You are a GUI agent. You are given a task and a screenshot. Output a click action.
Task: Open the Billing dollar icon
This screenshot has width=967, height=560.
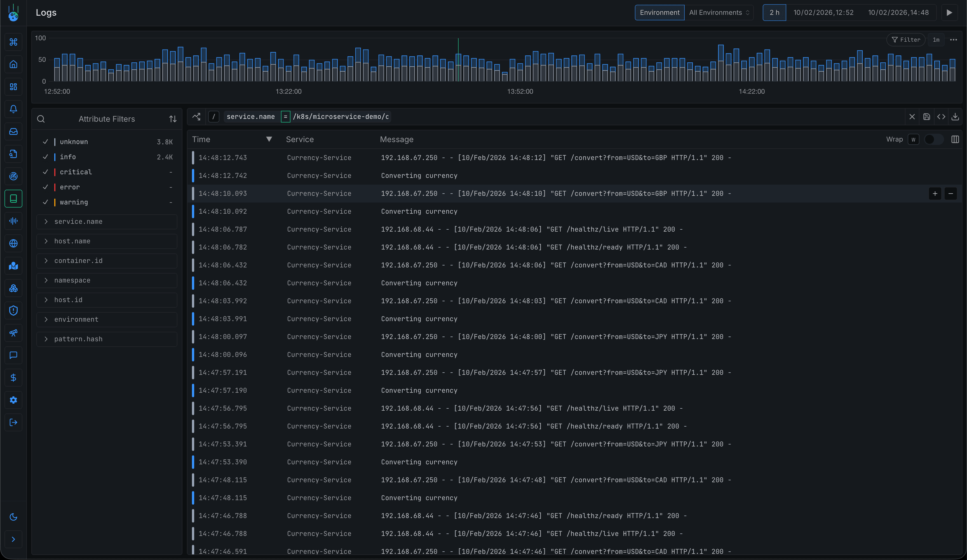click(13, 377)
